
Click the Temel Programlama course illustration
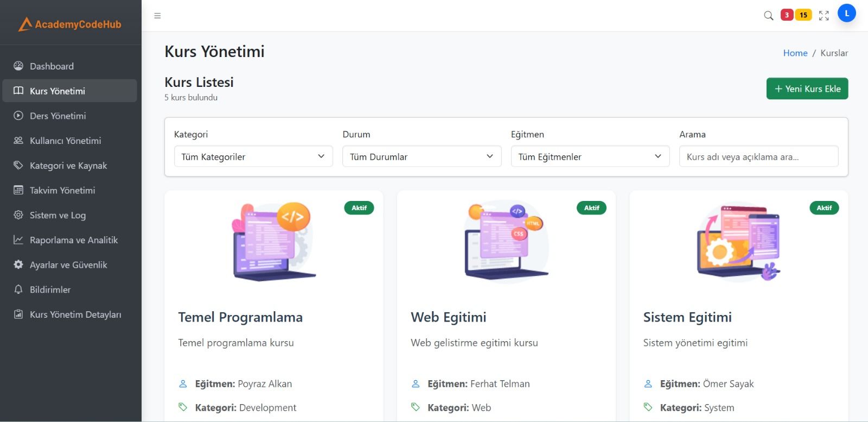click(273, 241)
